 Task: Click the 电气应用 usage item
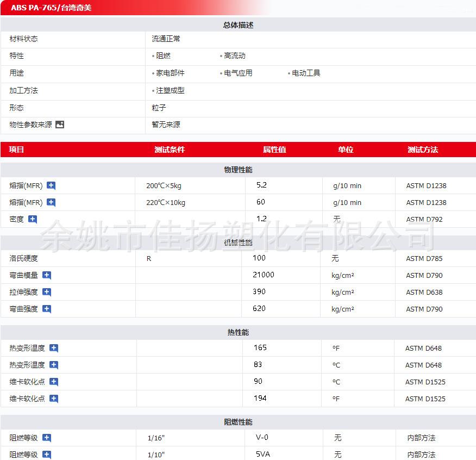coord(239,73)
